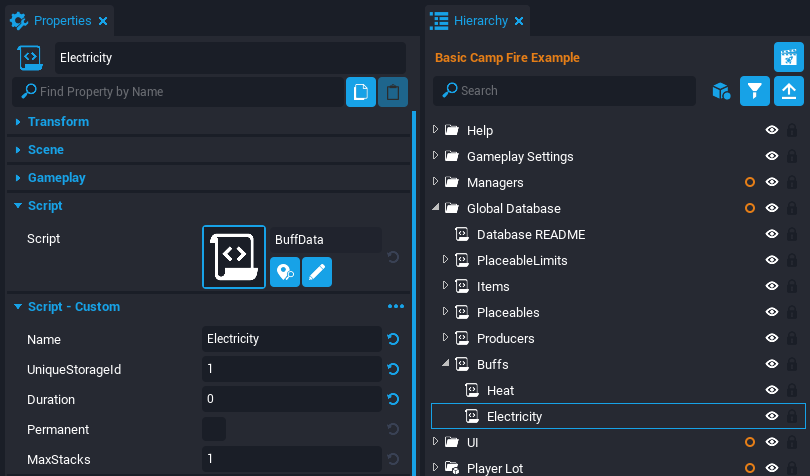The image size is (810, 476).
Task: Click the collapse all upload-arrow icon
Action: tap(789, 91)
